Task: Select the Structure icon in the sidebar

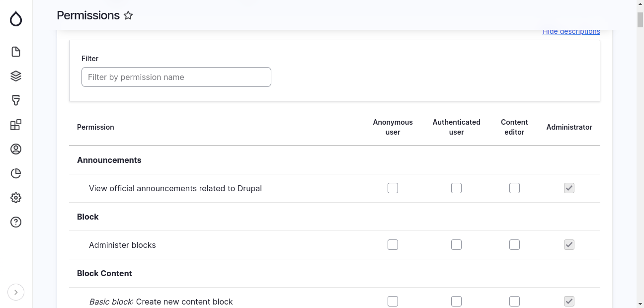Action: click(x=15, y=76)
